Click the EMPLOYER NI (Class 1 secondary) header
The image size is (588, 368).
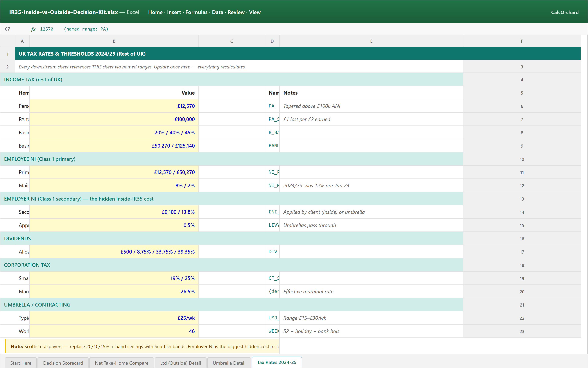pos(232,199)
